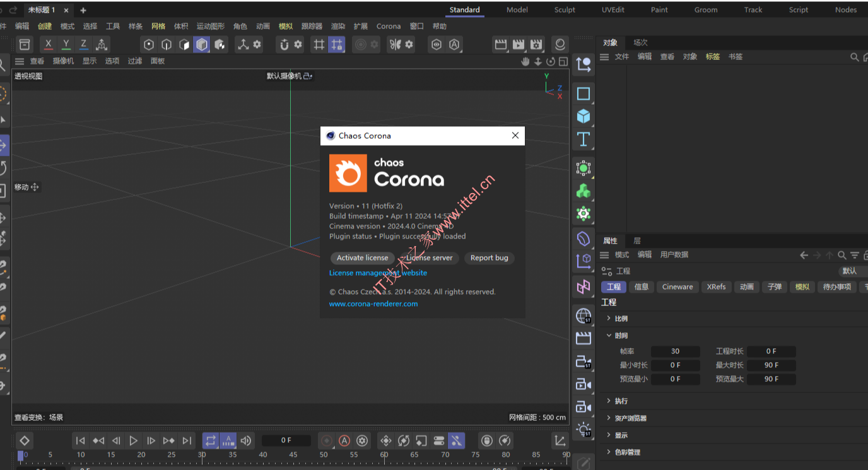Toggle the X axis lock
Viewport: 868px width, 470px height.
(49, 44)
